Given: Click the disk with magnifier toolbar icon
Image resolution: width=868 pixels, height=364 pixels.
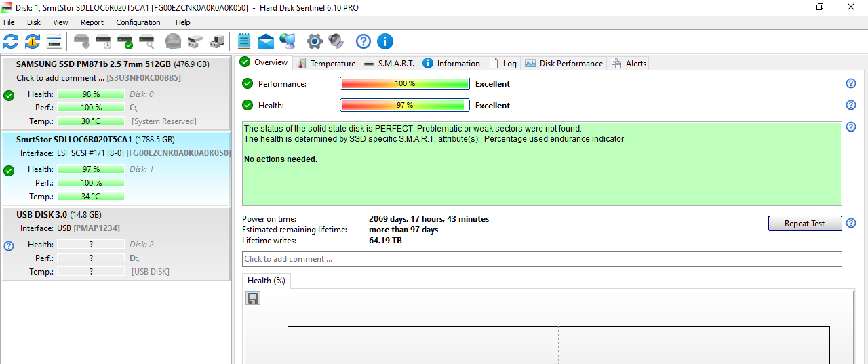Looking at the screenshot, I should pyautogui.click(x=146, y=41).
